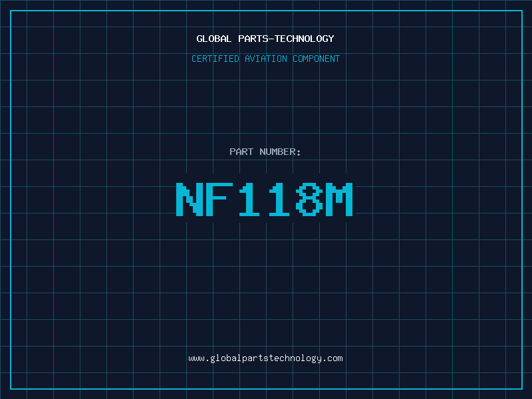
Task: Click the word COMPONENT in the subtitle
Action: (x=317, y=59)
